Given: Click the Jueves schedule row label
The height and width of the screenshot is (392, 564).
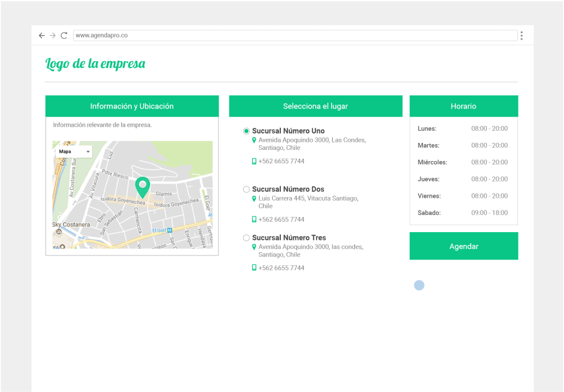Looking at the screenshot, I should click(x=429, y=179).
